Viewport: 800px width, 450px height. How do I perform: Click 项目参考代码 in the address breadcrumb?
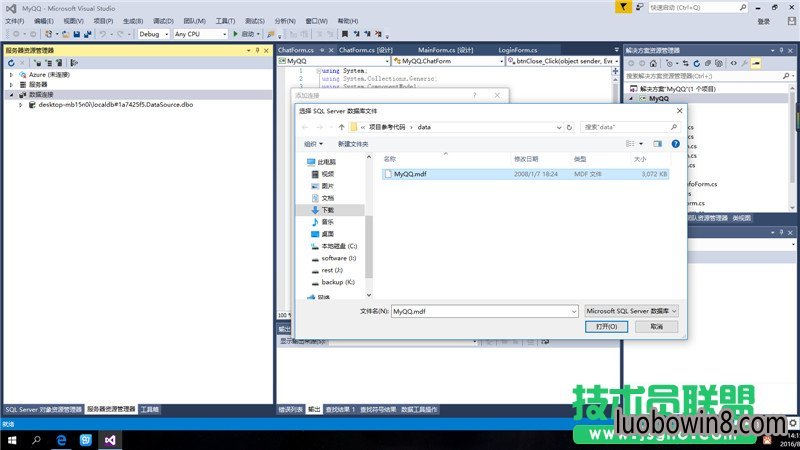coord(387,127)
